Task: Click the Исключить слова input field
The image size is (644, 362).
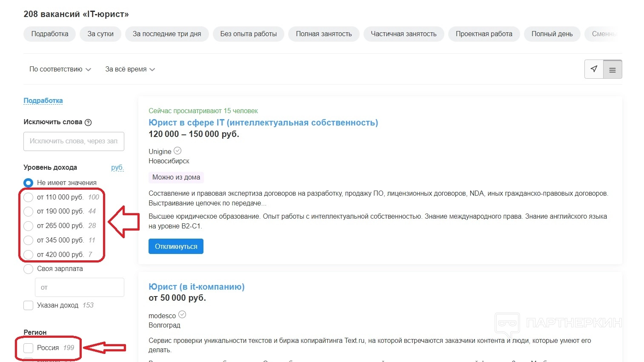Action: coord(74,141)
